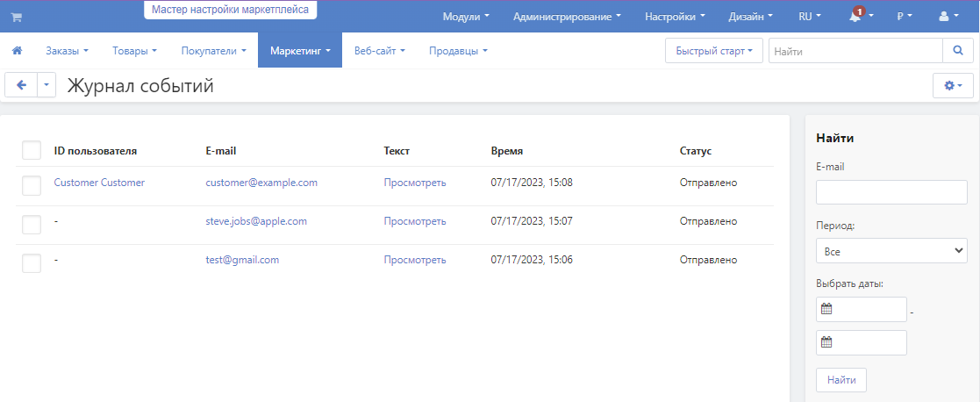980x402 pixels.
Task: Click the Найти button in sidebar
Action: tap(841, 380)
